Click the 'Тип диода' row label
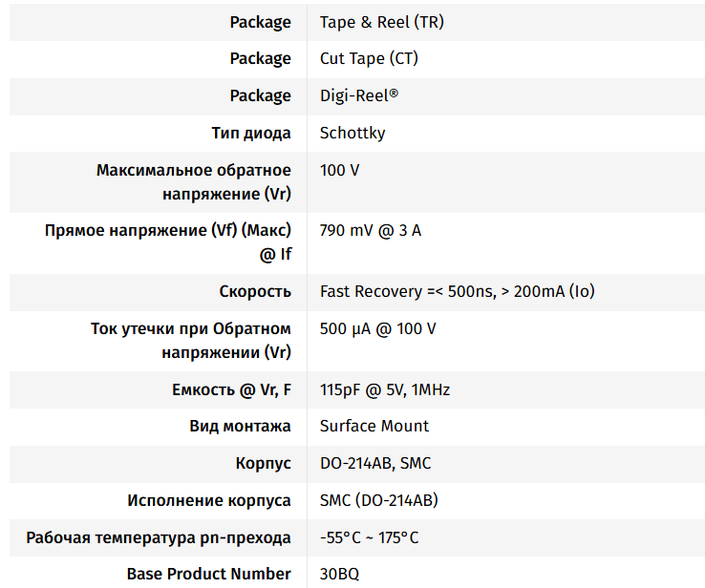 pos(251,133)
